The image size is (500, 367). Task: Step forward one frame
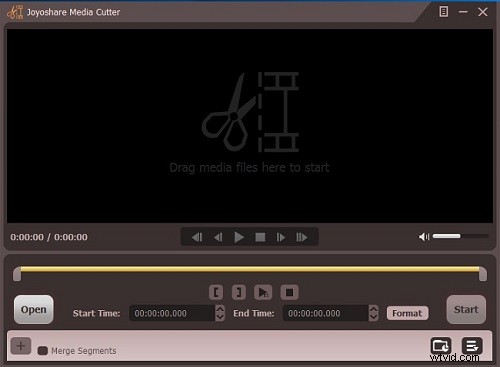coord(281,237)
